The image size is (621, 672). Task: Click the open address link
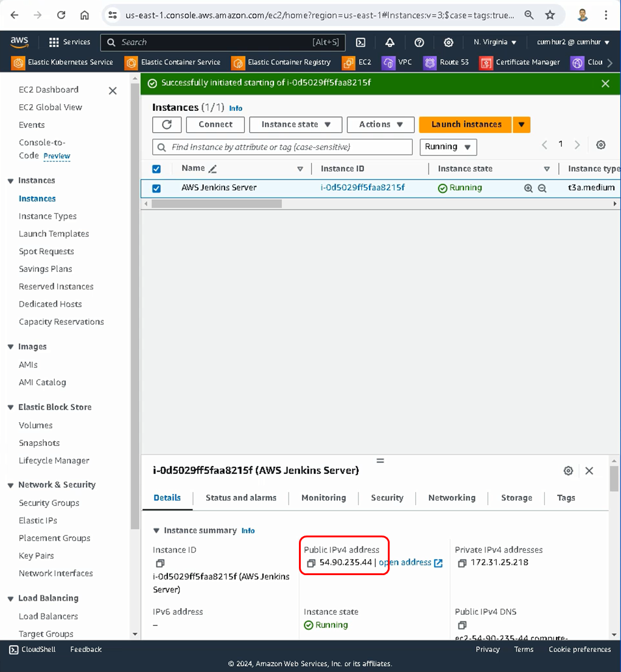point(405,562)
